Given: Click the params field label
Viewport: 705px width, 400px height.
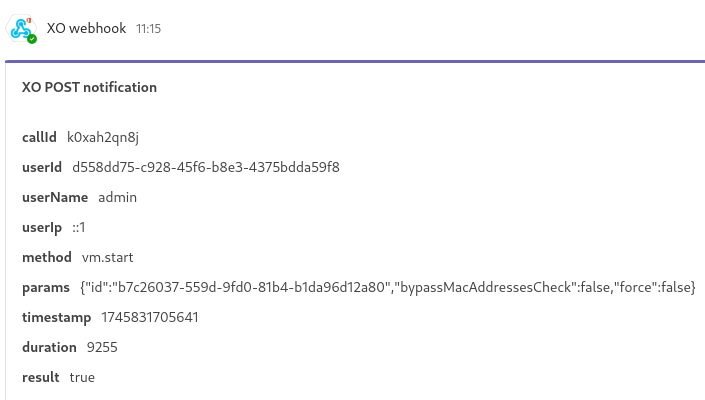Looking at the screenshot, I should (x=46, y=288).
